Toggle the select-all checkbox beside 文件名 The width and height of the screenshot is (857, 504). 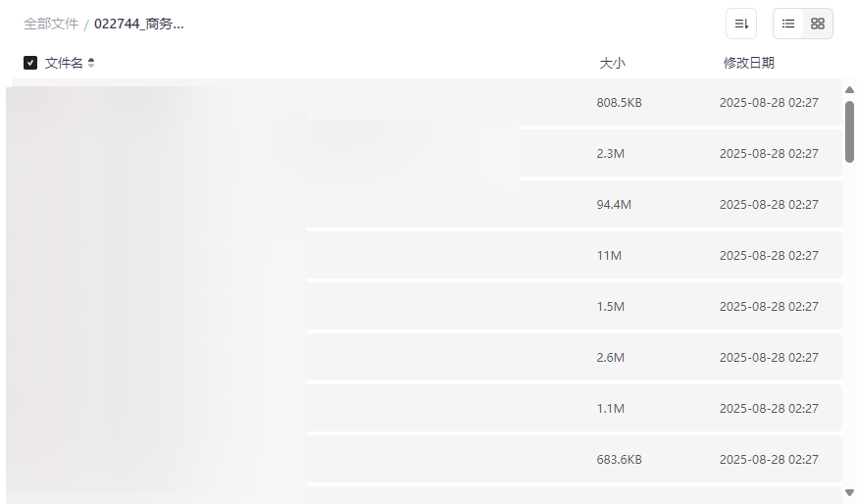coord(30,63)
